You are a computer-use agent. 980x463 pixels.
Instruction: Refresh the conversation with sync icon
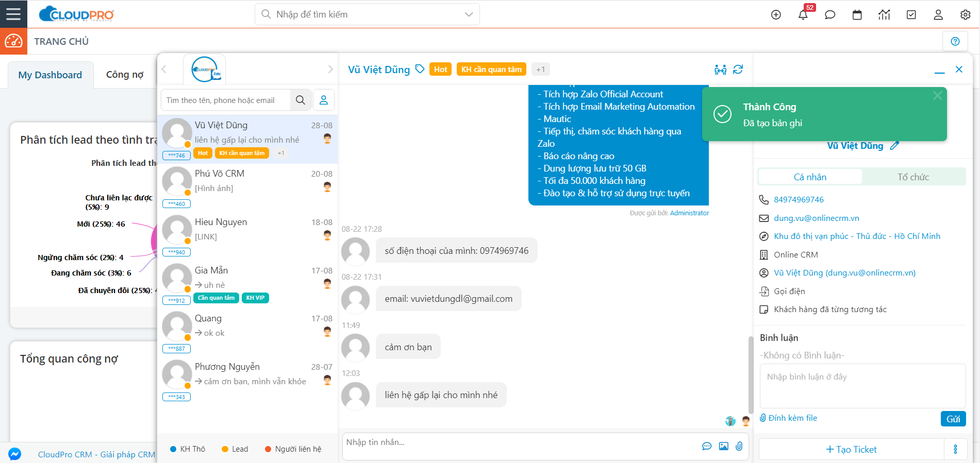click(738, 69)
